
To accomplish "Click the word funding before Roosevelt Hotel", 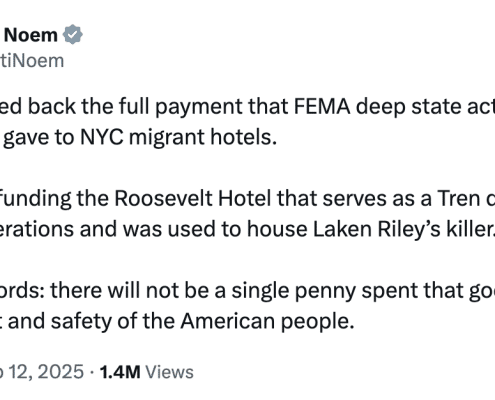I will tap(36, 199).
